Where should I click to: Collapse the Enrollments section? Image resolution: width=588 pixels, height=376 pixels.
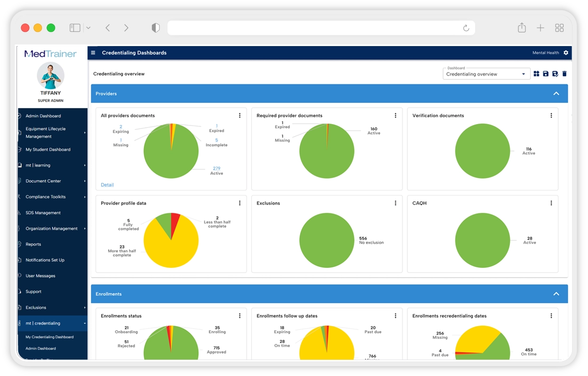[x=556, y=294]
